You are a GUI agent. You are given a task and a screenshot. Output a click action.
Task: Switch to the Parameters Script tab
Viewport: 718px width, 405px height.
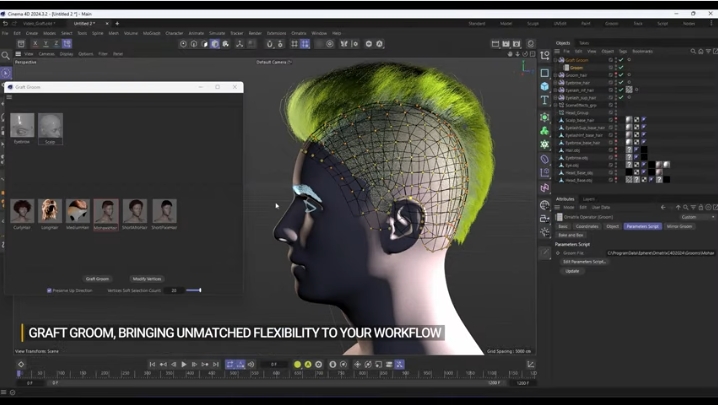coord(642,226)
